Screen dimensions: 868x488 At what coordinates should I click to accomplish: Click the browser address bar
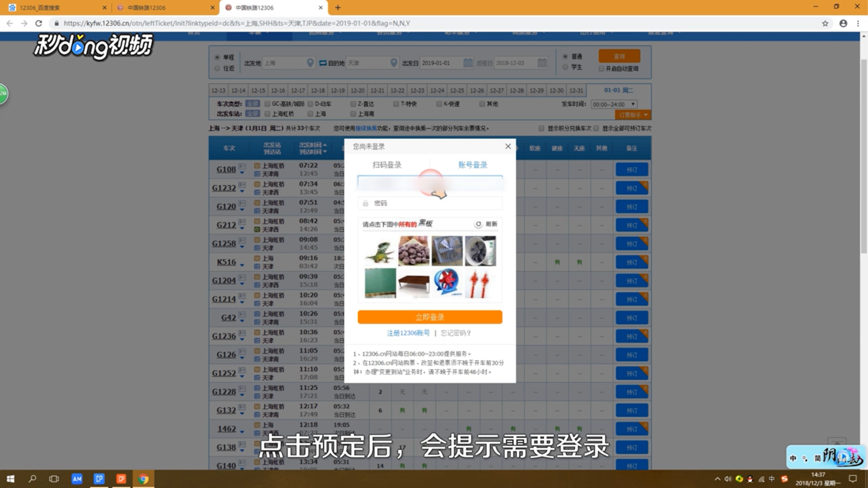coord(434,23)
